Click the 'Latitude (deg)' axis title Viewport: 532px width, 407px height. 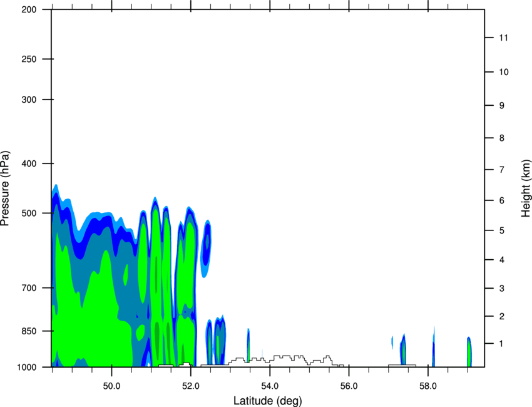(267, 401)
